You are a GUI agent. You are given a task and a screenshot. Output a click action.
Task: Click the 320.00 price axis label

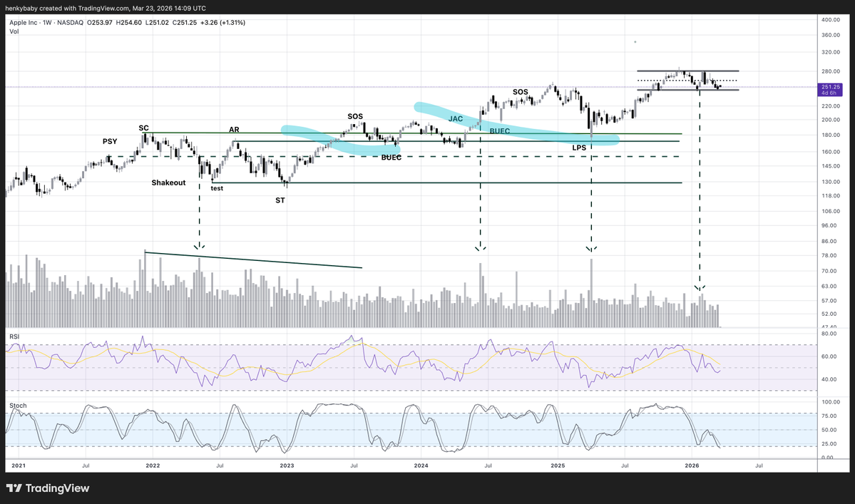[831, 52]
